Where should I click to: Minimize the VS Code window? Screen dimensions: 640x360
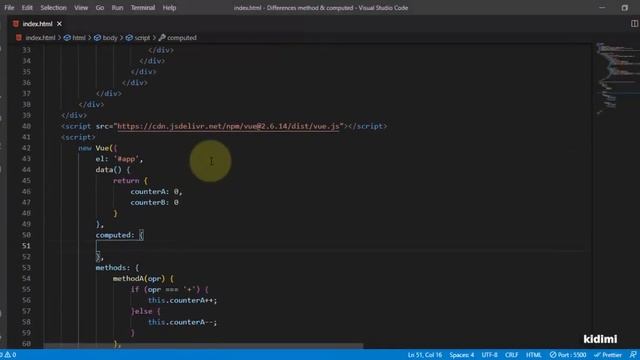point(602,8)
